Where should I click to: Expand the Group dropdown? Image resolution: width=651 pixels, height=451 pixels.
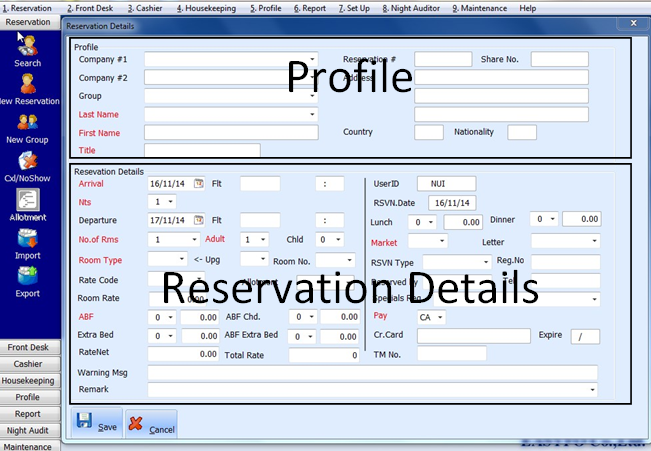[x=312, y=96]
